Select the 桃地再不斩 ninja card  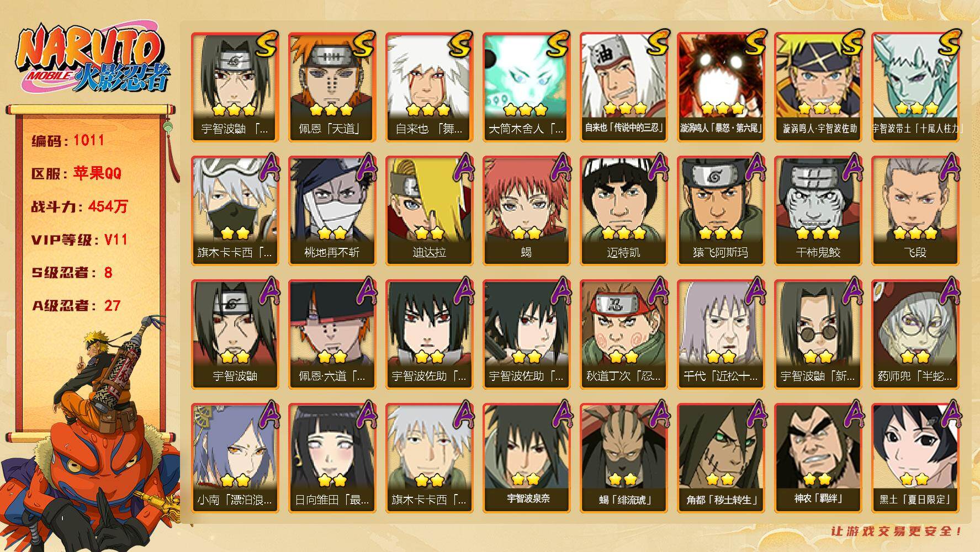(x=332, y=210)
